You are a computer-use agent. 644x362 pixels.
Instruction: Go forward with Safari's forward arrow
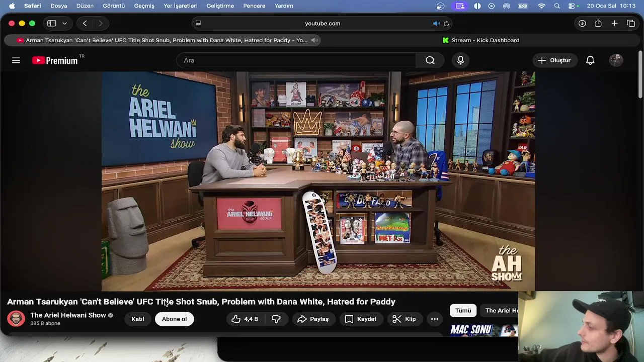click(100, 23)
